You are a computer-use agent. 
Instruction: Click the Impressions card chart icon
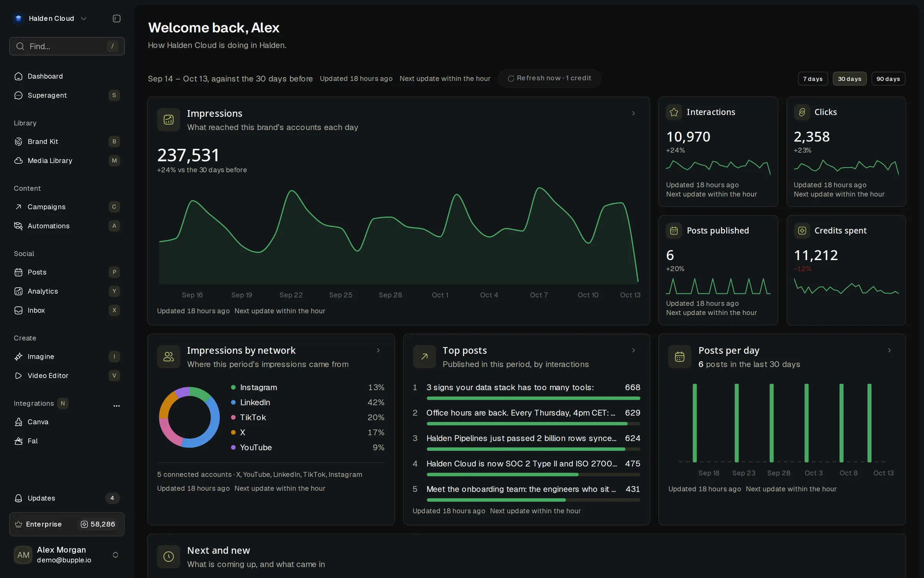(x=169, y=120)
